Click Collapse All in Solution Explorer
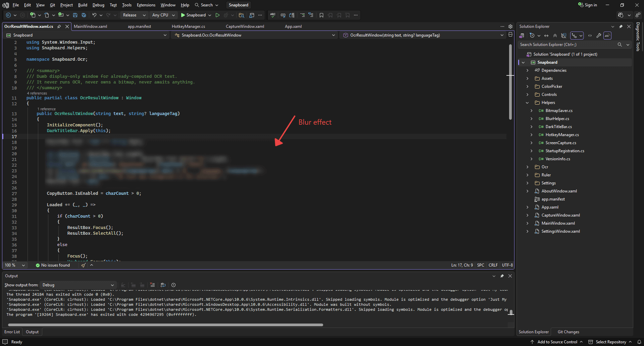The image size is (644, 346). coord(555,36)
